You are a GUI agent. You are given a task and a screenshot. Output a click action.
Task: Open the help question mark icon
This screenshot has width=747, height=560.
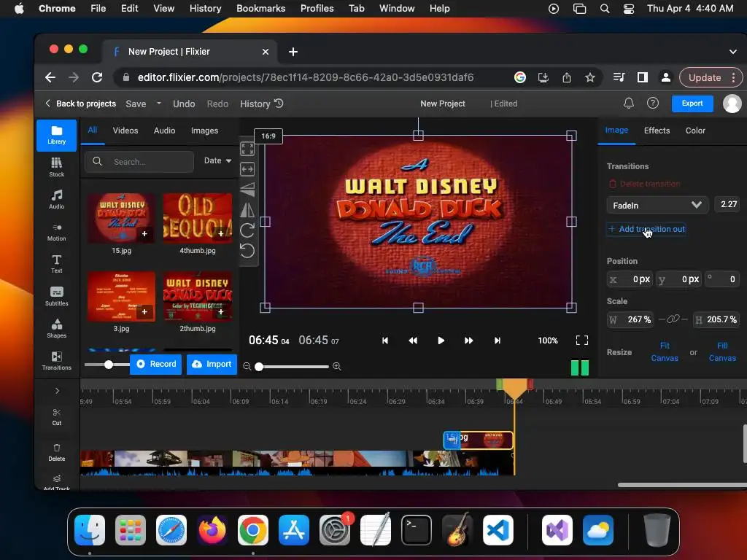pyautogui.click(x=653, y=104)
